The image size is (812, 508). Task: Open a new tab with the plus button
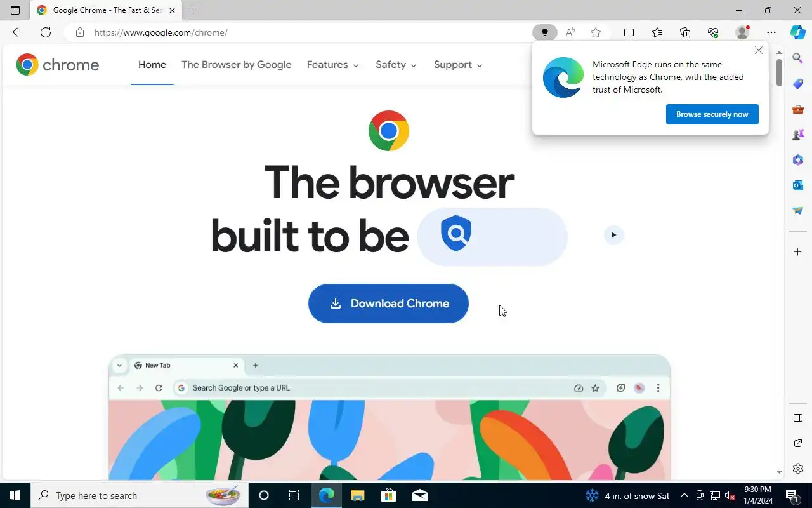coord(193,10)
